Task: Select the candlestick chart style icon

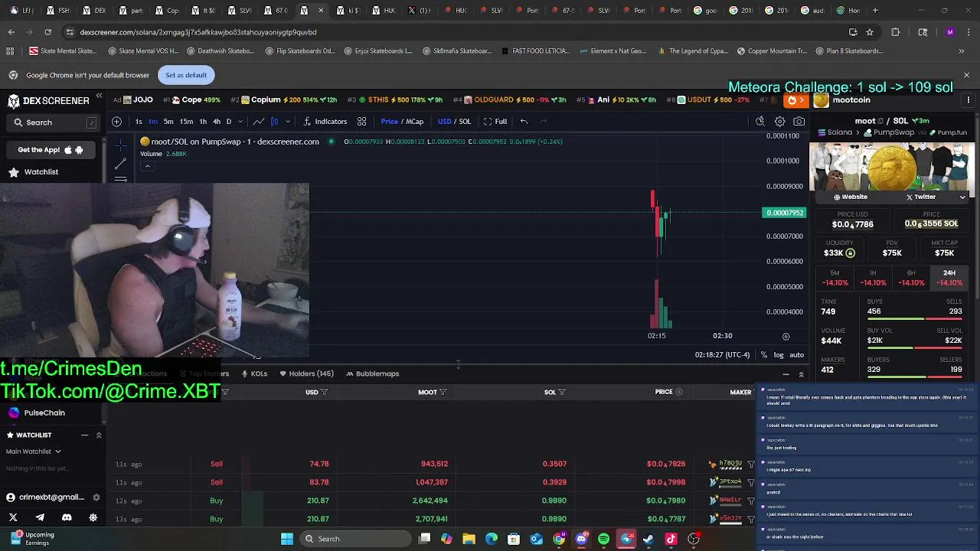Action: pyautogui.click(x=274, y=121)
